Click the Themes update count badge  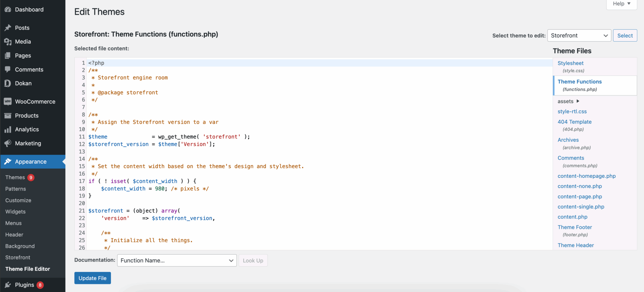31,178
